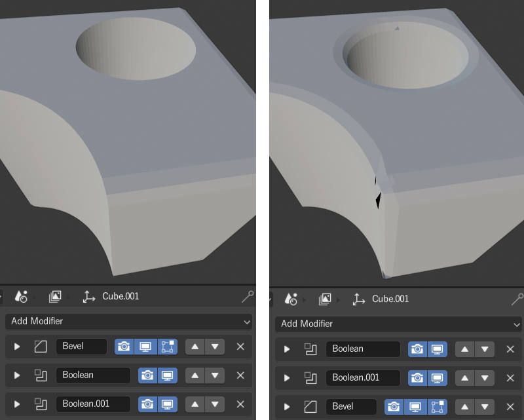Remove Boolean.001 modifier in right panel

[x=510, y=378]
